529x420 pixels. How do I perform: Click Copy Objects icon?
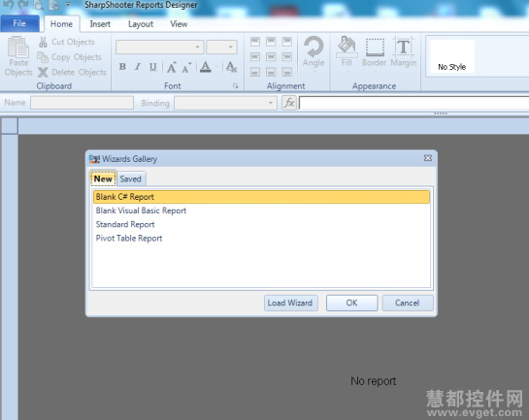(43, 57)
